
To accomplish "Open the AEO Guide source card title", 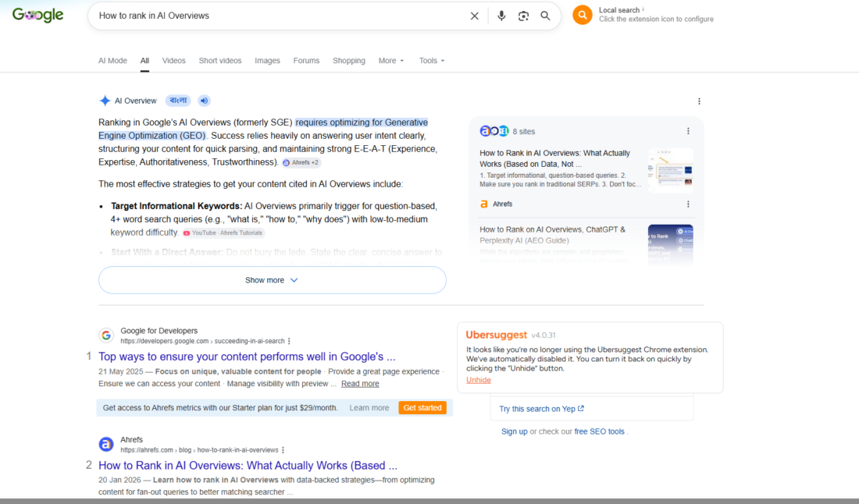I will point(552,235).
